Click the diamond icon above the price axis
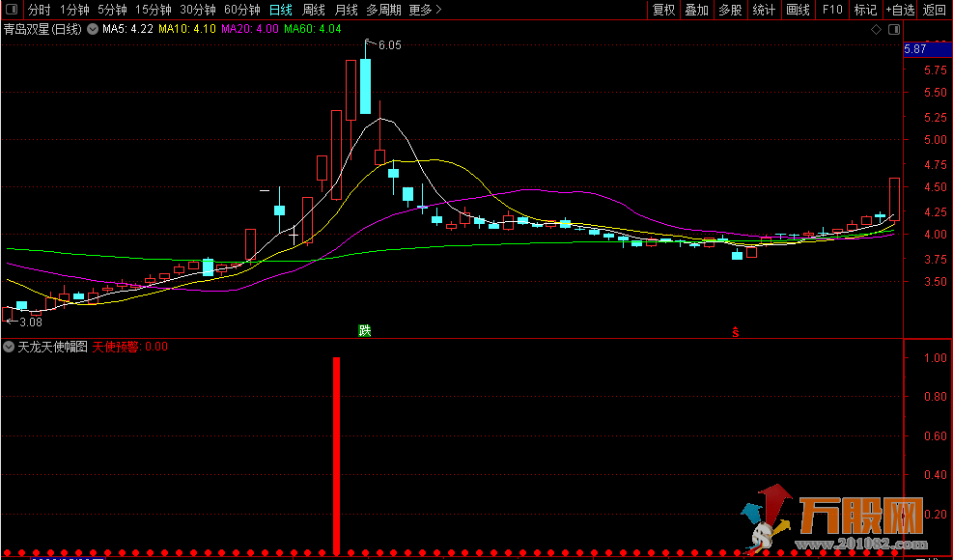 (x=877, y=29)
